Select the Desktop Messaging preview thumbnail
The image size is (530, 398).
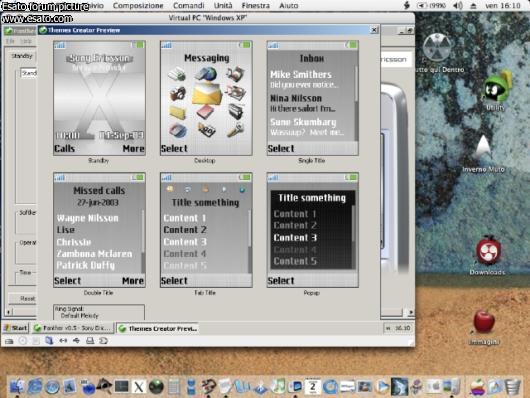coord(206,98)
